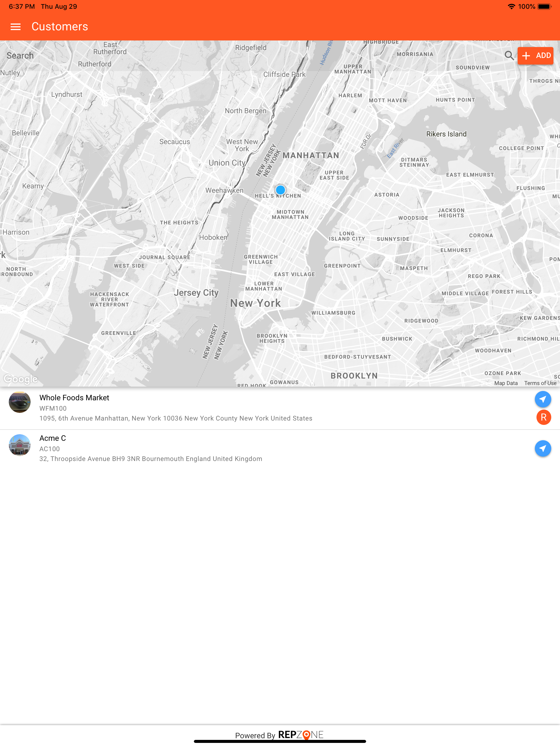Tap the BROOKLYN label on map
The width and height of the screenshot is (560, 747).
tap(354, 376)
